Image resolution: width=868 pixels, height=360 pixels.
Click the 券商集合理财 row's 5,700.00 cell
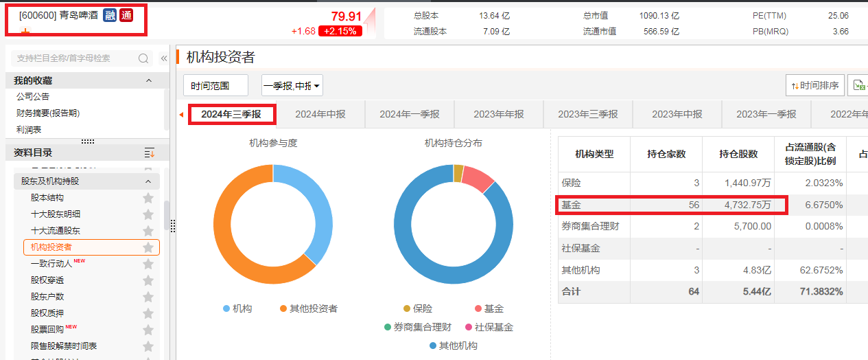(738, 226)
